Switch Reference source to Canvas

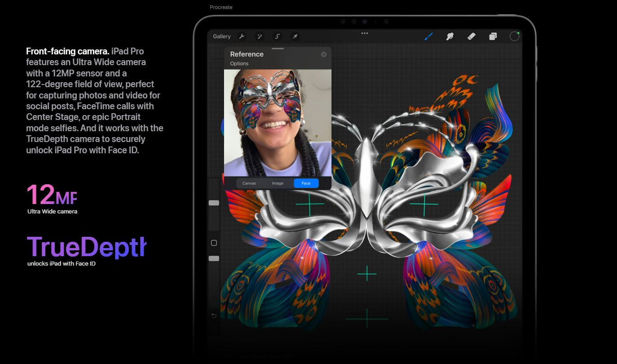[249, 183]
